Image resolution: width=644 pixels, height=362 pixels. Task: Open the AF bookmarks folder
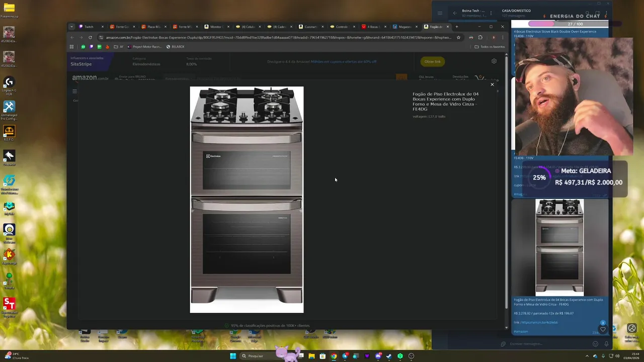pos(119,47)
